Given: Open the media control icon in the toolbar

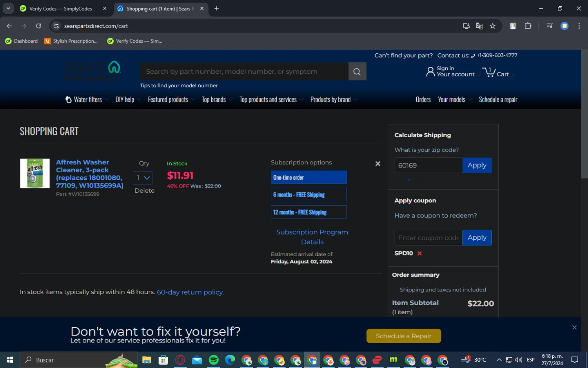Looking at the screenshot, I should (550, 26).
